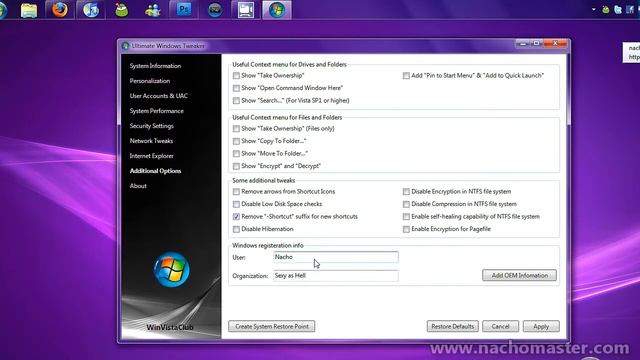Open Photoshop from the taskbar

point(184,9)
